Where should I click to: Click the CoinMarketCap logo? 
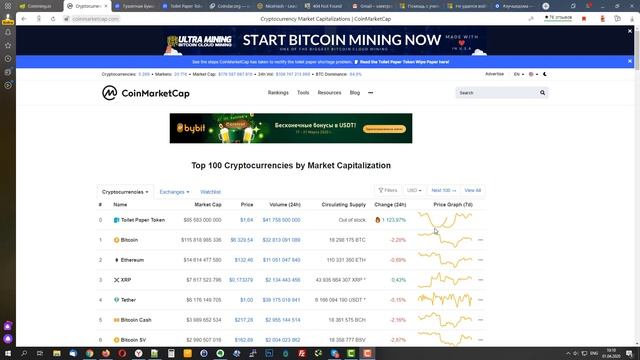146,93
